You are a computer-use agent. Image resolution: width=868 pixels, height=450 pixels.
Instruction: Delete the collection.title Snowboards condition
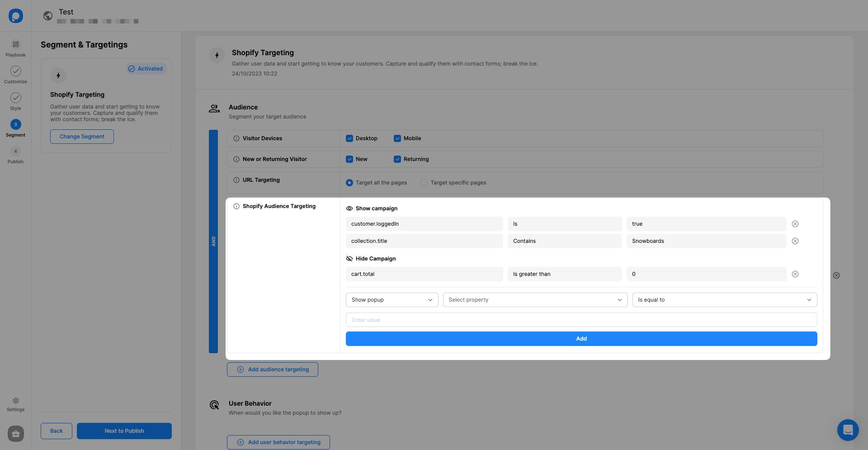point(795,241)
